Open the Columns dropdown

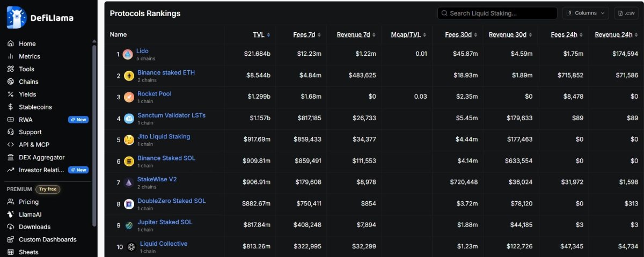pos(586,13)
